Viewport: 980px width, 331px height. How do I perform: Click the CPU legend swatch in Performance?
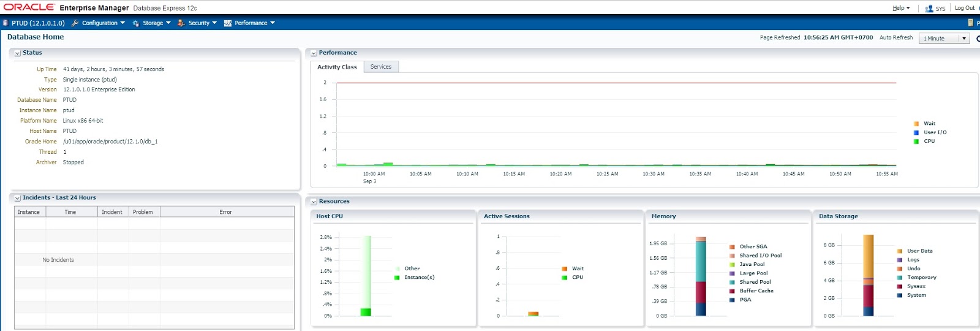pyautogui.click(x=916, y=142)
